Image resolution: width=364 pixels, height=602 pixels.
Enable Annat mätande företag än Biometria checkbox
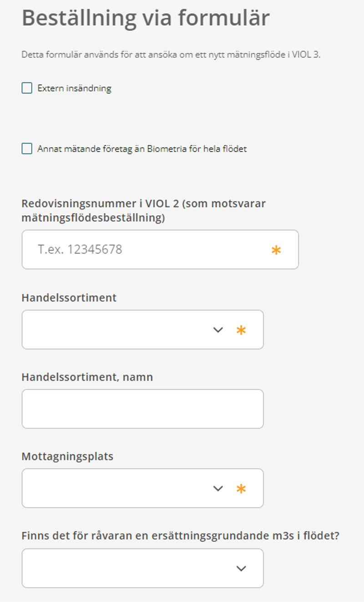click(x=27, y=148)
